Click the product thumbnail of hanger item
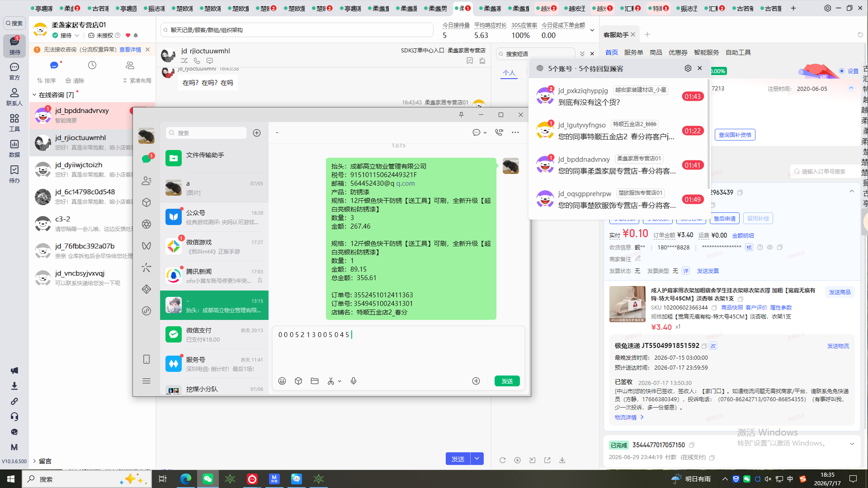This screenshot has height=488, width=868. pos(627,304)
